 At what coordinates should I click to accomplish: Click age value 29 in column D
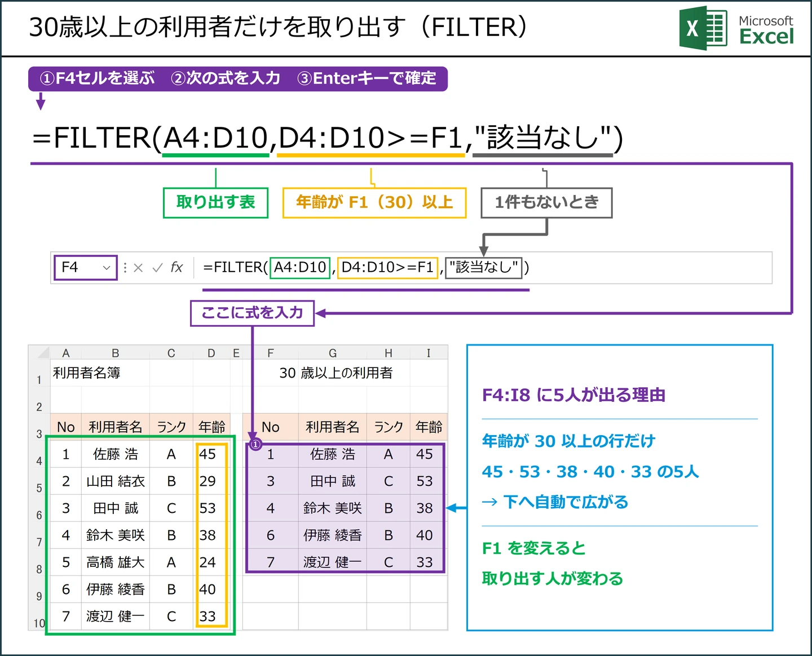208,481
